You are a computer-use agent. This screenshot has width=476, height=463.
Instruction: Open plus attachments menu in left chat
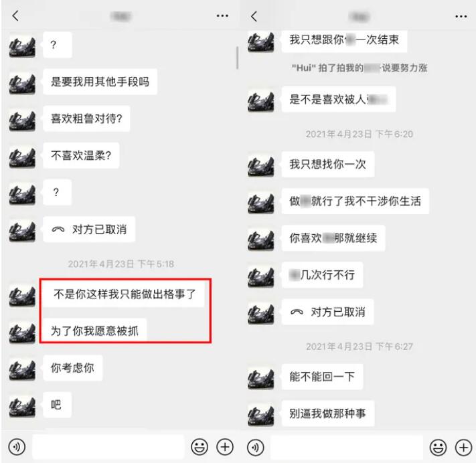click(x=225, y=447)
